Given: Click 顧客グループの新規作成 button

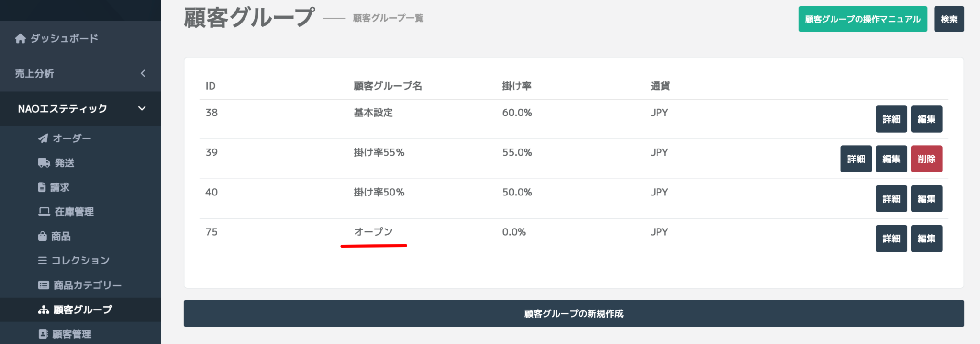Looking at the screenshot, I should (573, 314).
